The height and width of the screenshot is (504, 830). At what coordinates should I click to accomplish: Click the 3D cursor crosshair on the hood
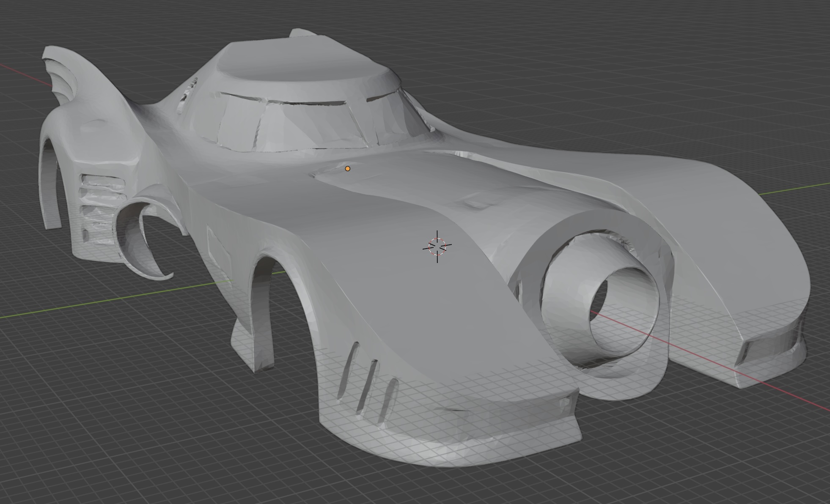point(437,247)
